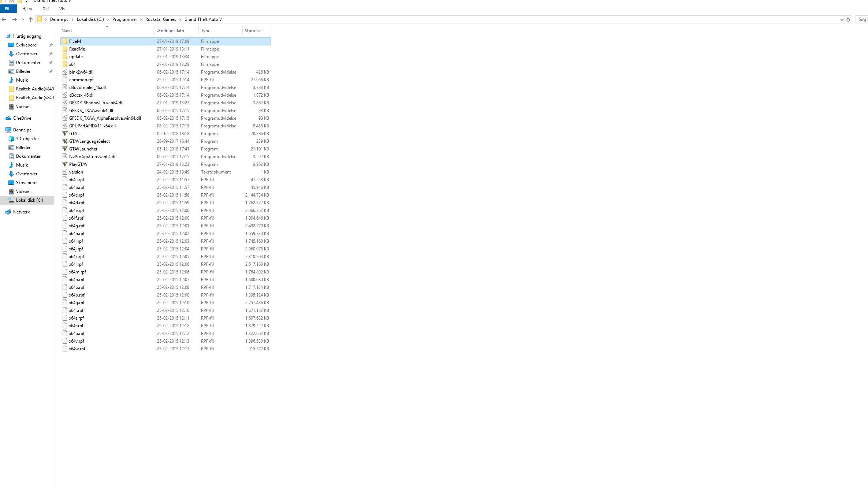Select Lokal disk (C:) in navigation tree
Viewport: 868px width, 488px height.
click(x=29, y=200)
